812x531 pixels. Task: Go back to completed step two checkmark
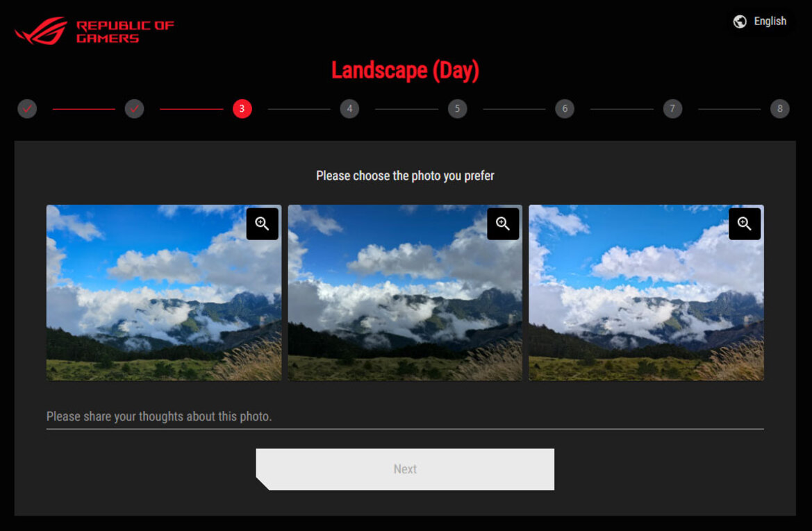click(x=134, y=109)
